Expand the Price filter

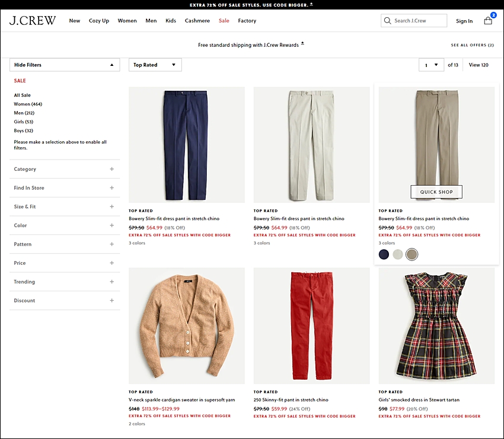pyautogui.click(x=65, y=263)
